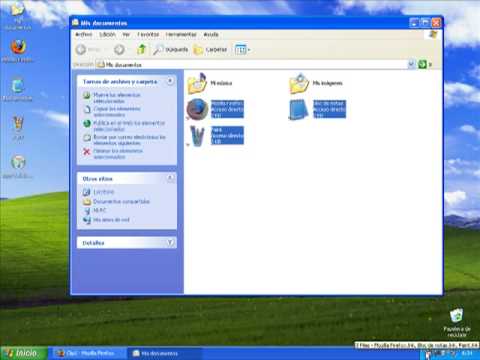
Task: Maximize the Mis documentos window
Action: point(425,23)
